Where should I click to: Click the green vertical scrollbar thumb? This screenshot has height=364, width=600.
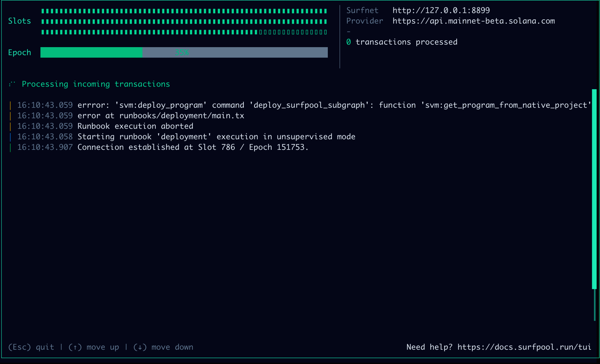point(594,189)
